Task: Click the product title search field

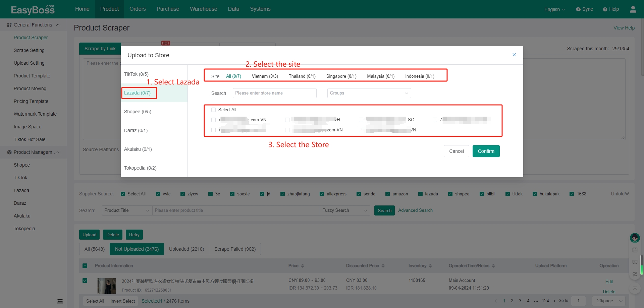Action: (236, 210)
